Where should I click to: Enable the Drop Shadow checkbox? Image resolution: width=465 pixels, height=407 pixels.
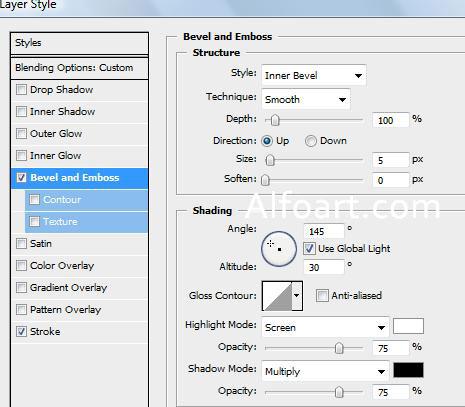21,90
